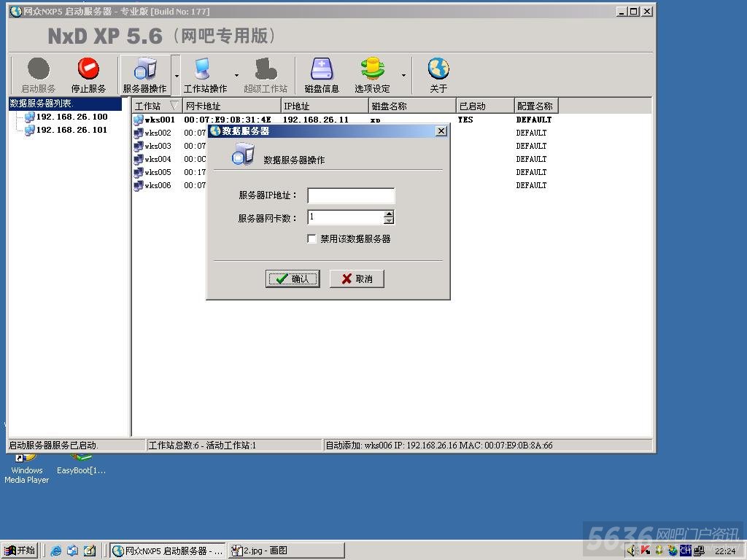Click the red K tray icon
Screen dimensions: 747x560
646,551
